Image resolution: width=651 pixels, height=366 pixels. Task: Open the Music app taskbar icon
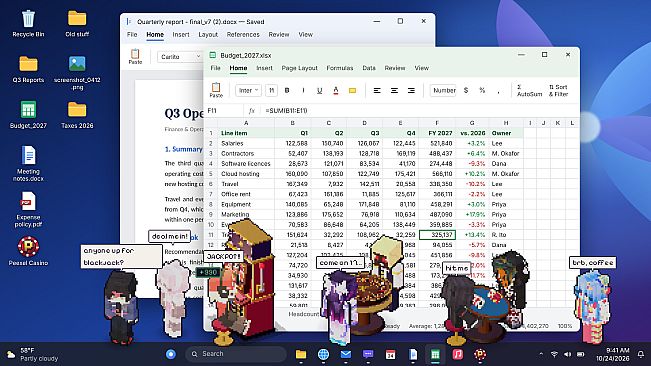(x=458, y=354)
